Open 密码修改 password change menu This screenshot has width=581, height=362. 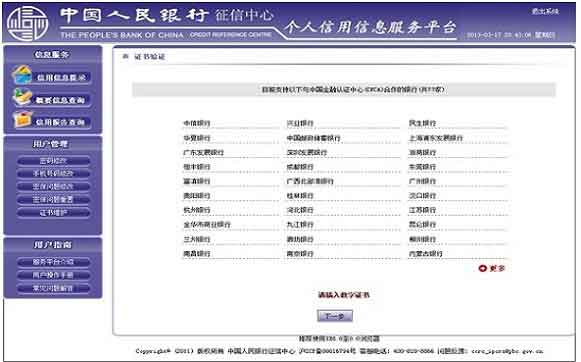(x=53, y=161)
